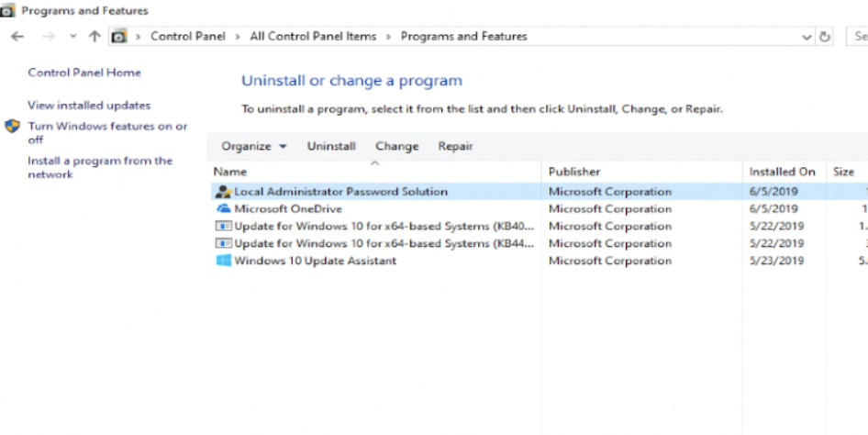Click Change in the toolbar
The width and height of the screenshot is (868, 435).
[x=396, y=147]
